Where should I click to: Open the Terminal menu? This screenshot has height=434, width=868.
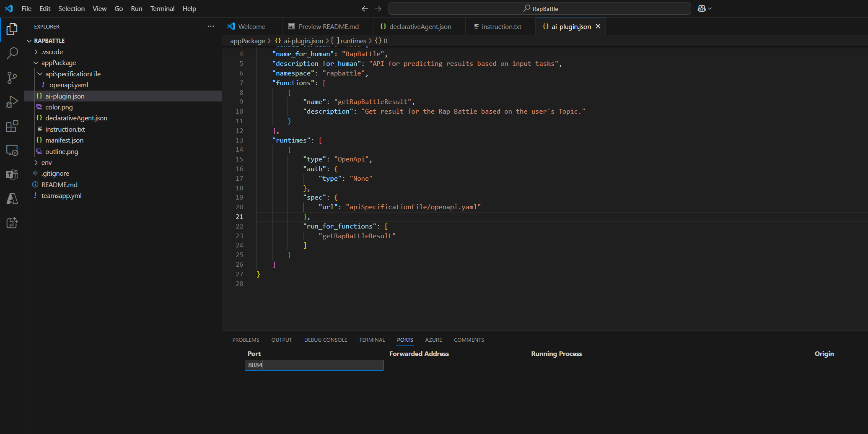pos(162,8)
